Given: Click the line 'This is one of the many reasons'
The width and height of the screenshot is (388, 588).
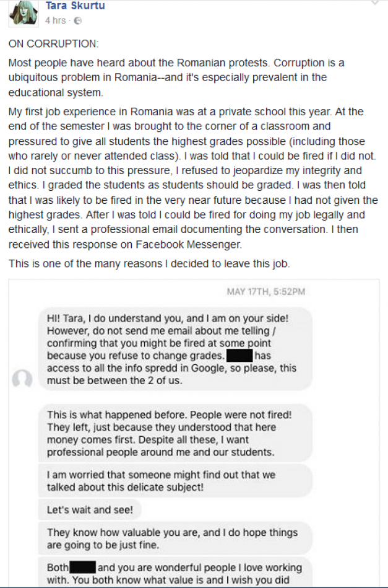Looking at the screenshot, I should click(x=149, y=264).
